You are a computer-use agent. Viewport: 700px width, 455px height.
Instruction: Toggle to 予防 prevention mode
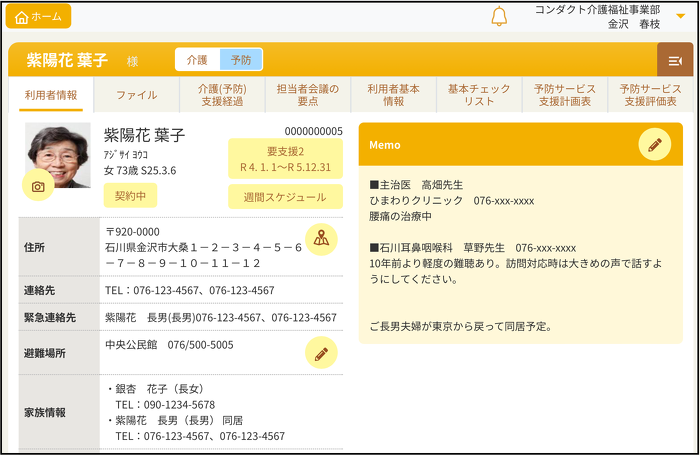coord(240,60)
